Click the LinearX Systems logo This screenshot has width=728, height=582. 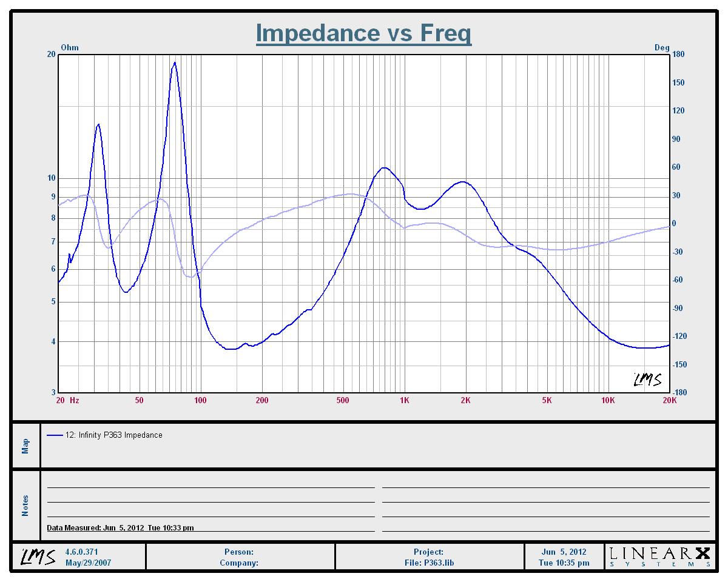pos(659,556)
